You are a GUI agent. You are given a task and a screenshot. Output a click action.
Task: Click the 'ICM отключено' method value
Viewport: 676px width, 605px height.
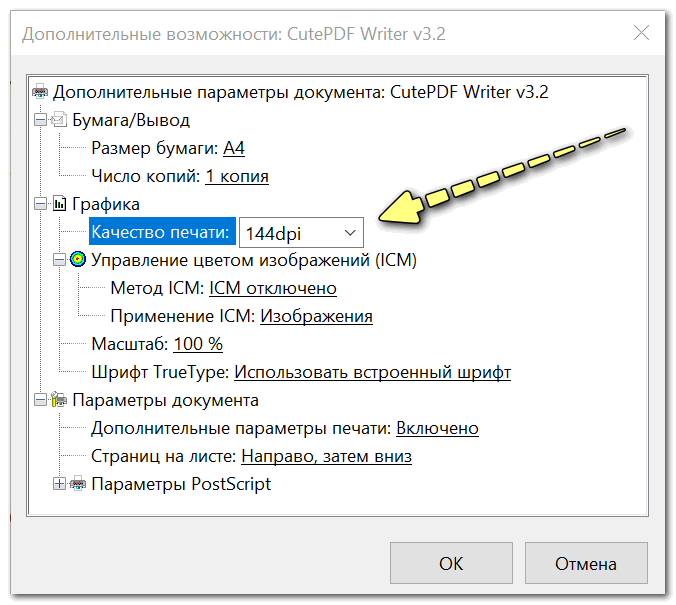coord(273,288)
